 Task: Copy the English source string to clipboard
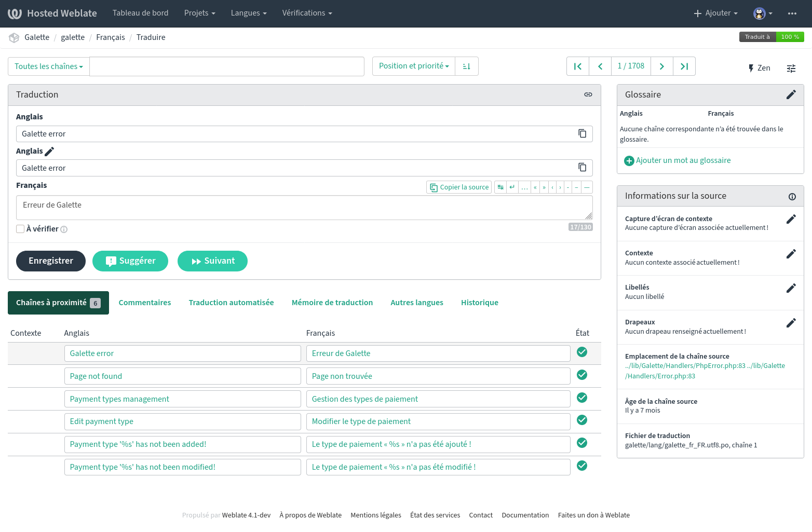(x=582, y=134)
